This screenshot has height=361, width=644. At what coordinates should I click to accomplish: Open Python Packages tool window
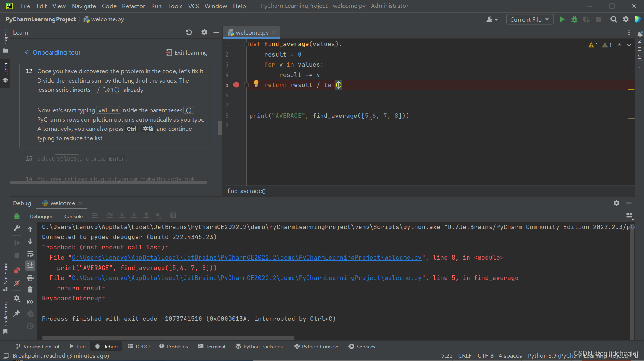[259, 346]
